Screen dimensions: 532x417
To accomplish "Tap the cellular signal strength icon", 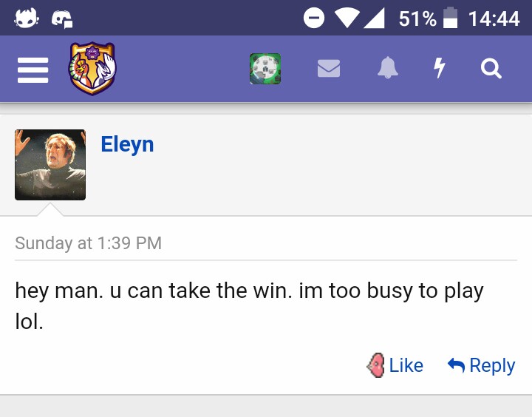I will 375,18.
